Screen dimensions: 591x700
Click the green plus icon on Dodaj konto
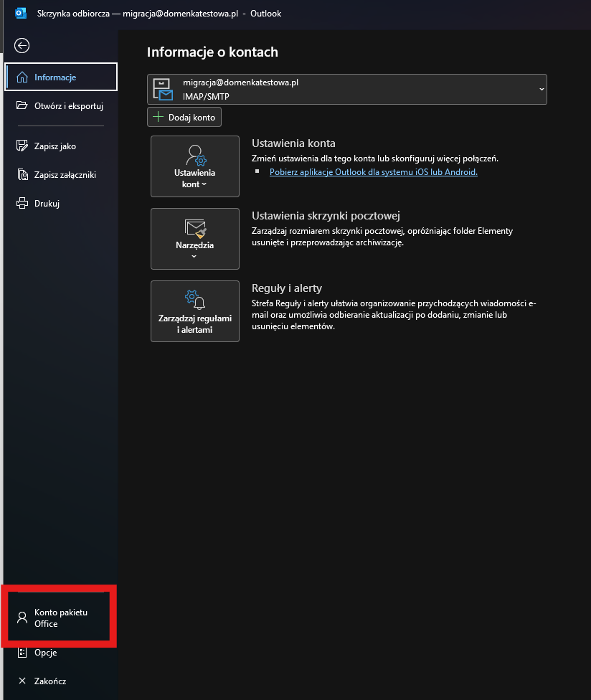coord(158,117)
